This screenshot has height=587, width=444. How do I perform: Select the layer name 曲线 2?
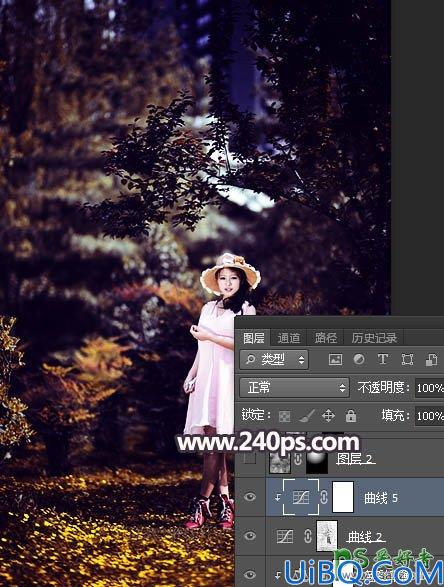pyautogui.click(x=365, y=537)
